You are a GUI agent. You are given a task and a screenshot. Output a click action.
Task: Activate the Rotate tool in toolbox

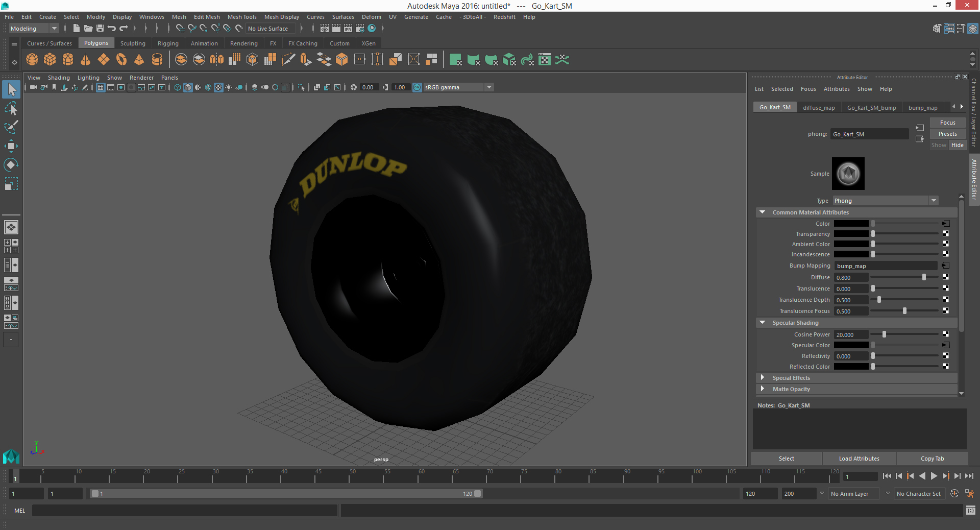(11, 165)
